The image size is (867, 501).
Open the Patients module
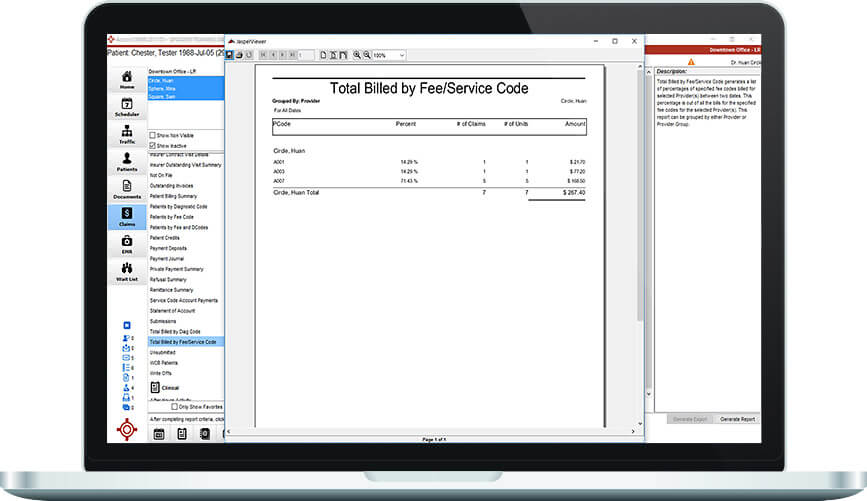[127, 162]
